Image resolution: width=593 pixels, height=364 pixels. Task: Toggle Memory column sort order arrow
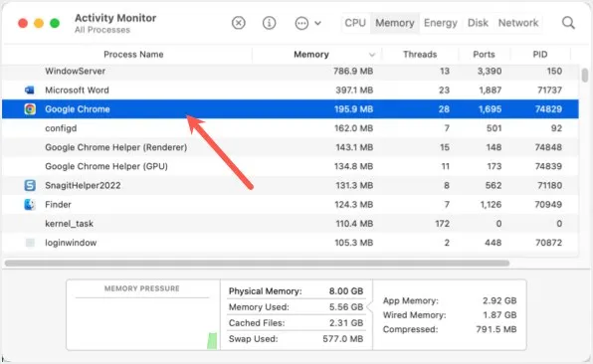372,55
